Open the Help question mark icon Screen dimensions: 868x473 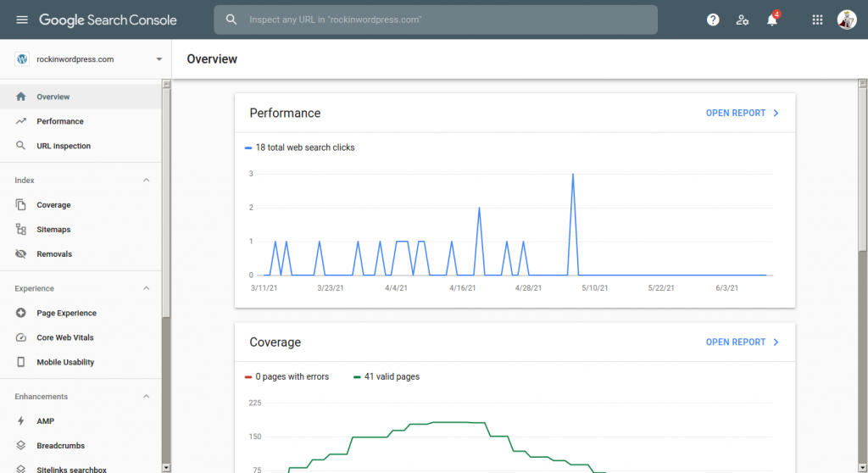[x=713, y=20]
